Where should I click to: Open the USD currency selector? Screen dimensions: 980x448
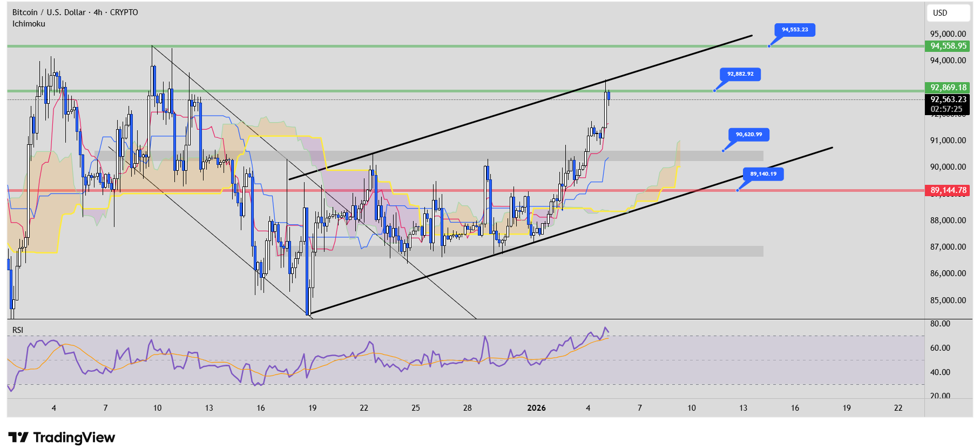tap(948, 13)
